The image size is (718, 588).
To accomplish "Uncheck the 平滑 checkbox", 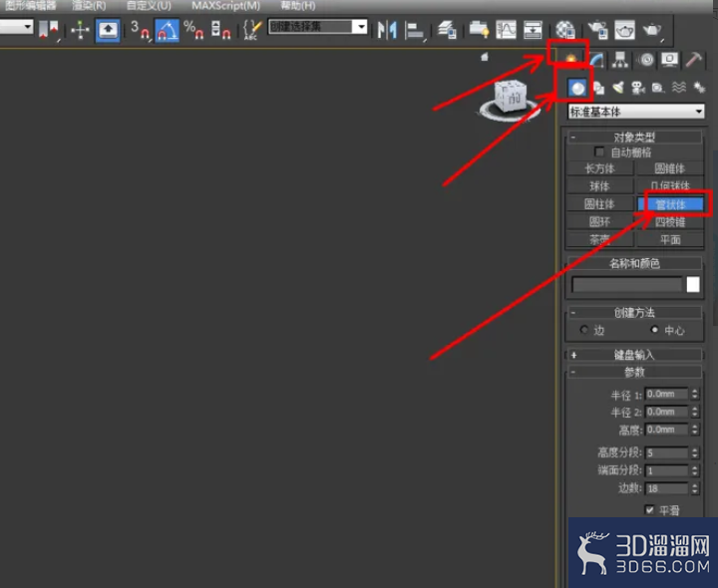I will point(649,509).
